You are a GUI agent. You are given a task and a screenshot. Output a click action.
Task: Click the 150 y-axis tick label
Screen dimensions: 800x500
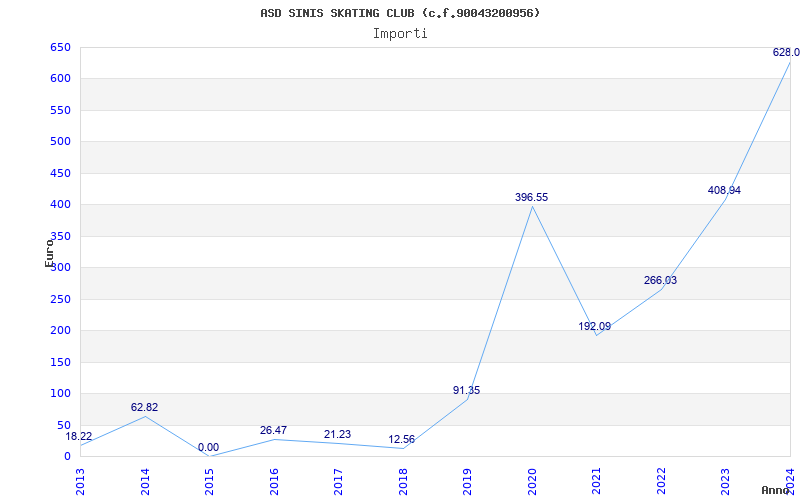60,362
